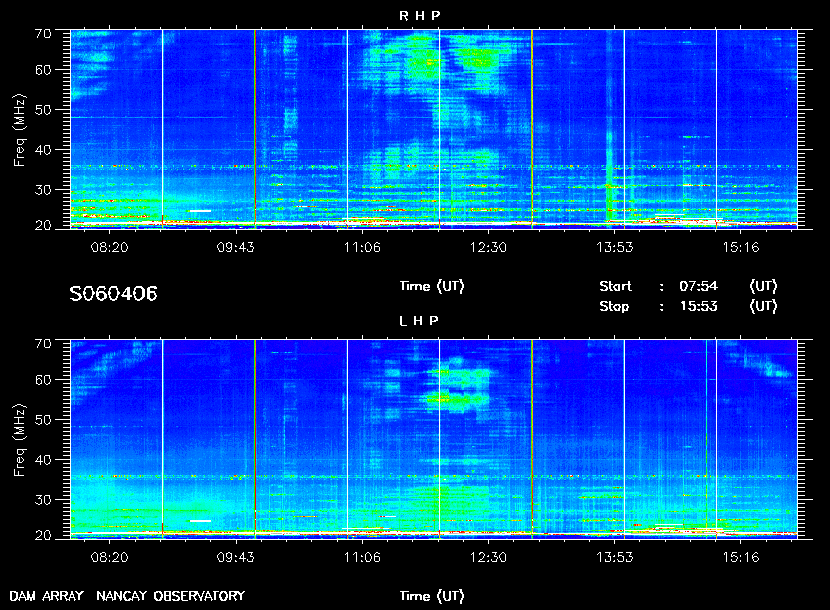Click the 13:53 time tick under LHP panel

click(x=615, y=558)
